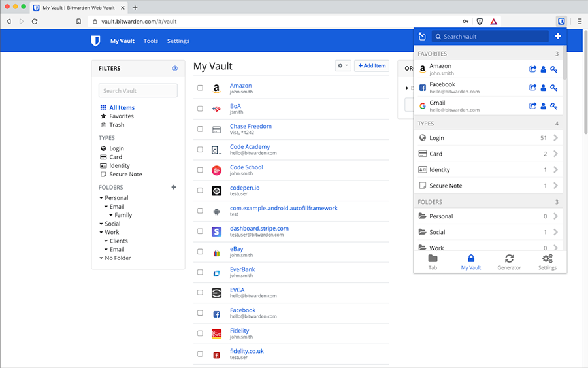Click the plus icon to add item in popup

(x=558, y=36)
